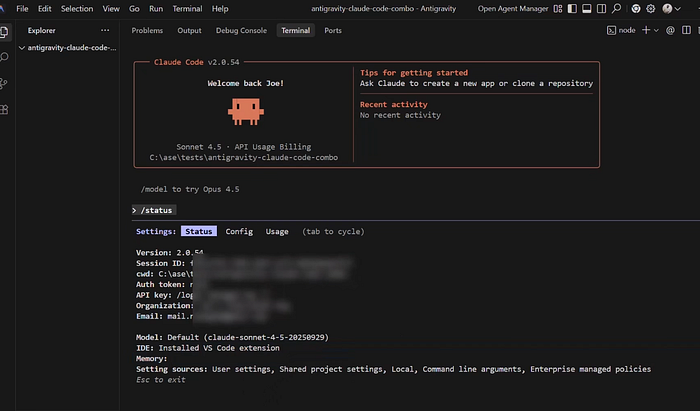This screenshot has width=700, height=411.
Task: Click the Antigravity logo in the top-left corner
Action: pyautogui.click(x=2, y=8)
